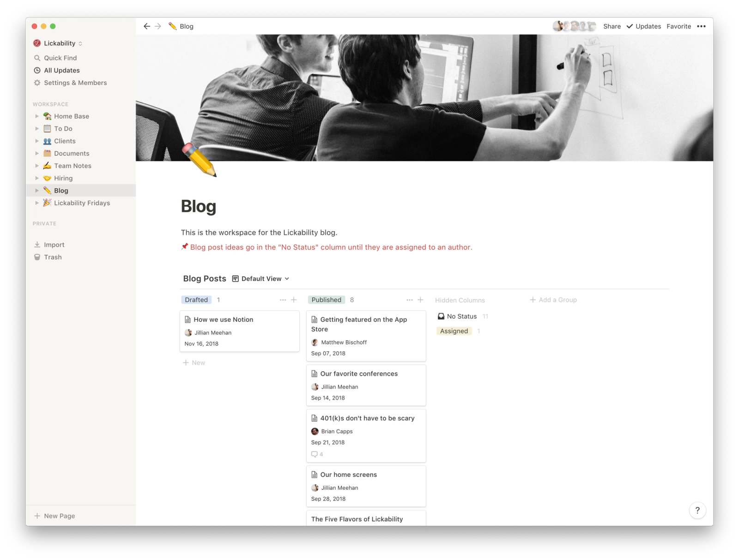
Task: Open the Our home screens card
Action: [366, 486]
